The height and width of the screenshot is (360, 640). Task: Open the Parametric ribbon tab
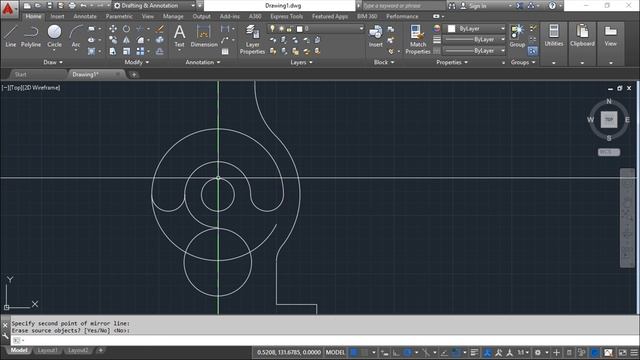119,16
